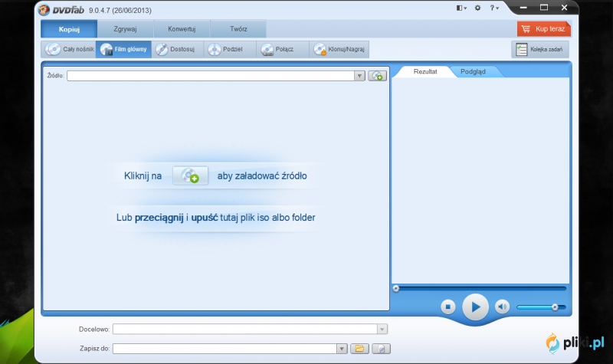Choose the Podziel copy mode
This screenshot has height=364, width=613.
click(x=230, y=49)
